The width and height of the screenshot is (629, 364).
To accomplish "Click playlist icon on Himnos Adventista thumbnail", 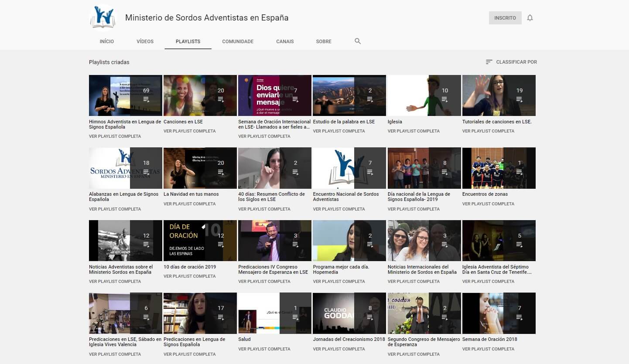I will pyautogui.click(x=146, y=99).
